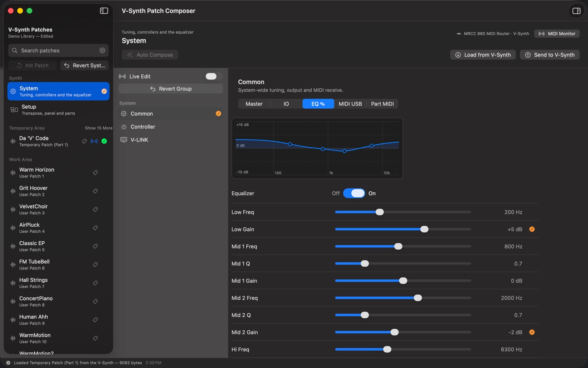Show 15 More in Temporary Area

pos(98,128)
